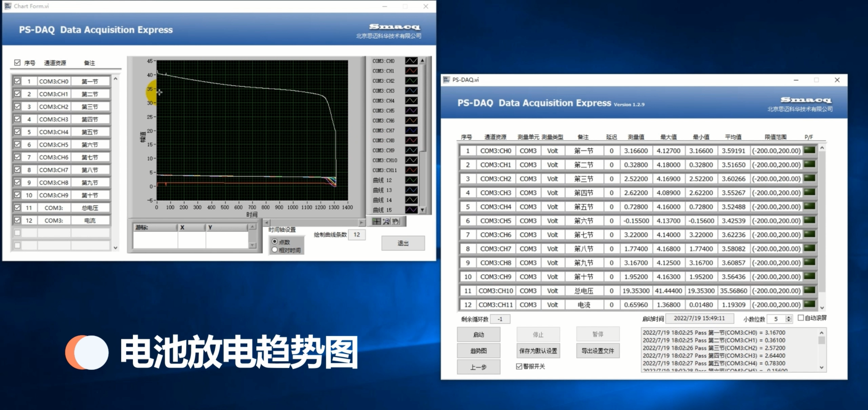
Task: Uncheck channel 12 电流 checkbox
Action: (x=17, y=220)
